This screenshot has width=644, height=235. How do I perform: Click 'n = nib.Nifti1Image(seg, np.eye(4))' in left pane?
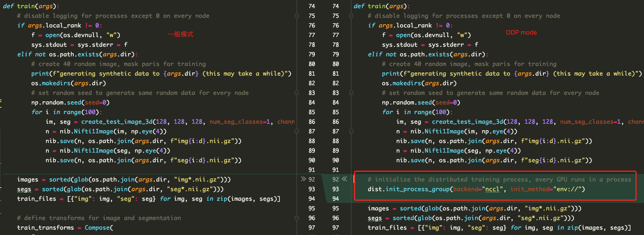[x=108, y=150]
